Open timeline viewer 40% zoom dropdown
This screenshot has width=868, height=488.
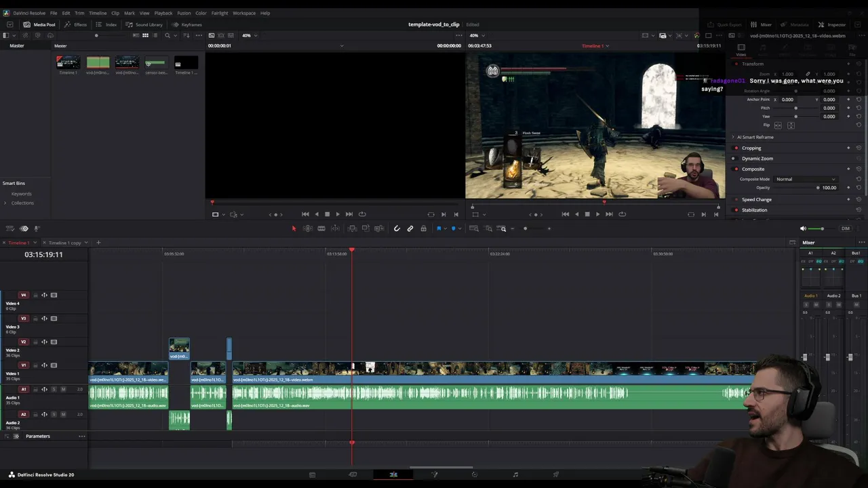coord(477,35)
